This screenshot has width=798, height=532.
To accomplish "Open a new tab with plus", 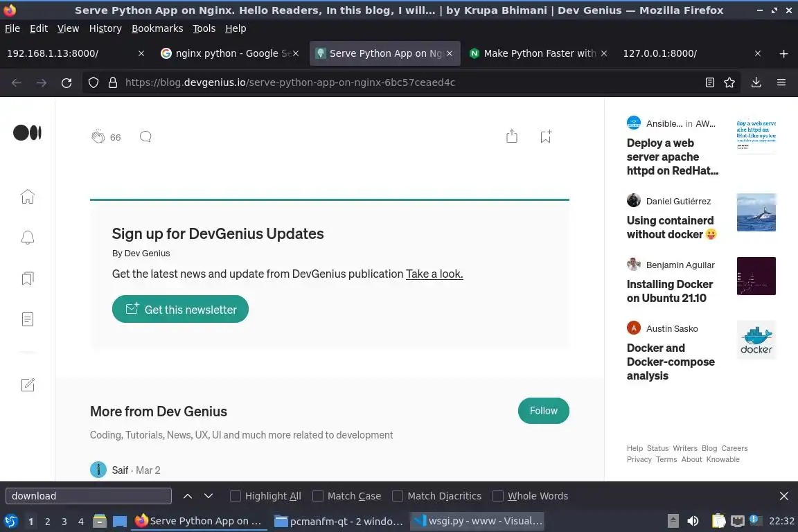I will 783,53.
